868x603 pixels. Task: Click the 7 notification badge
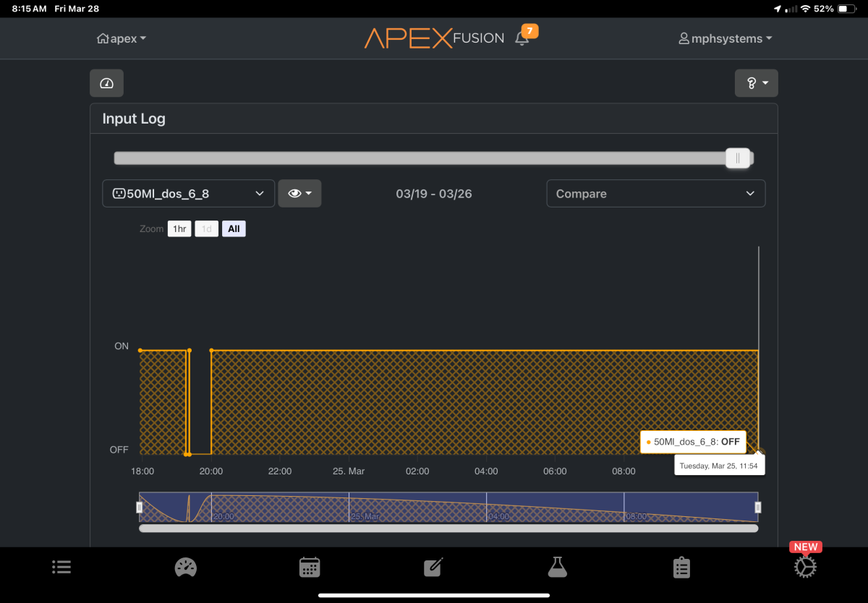coord(530,31)
